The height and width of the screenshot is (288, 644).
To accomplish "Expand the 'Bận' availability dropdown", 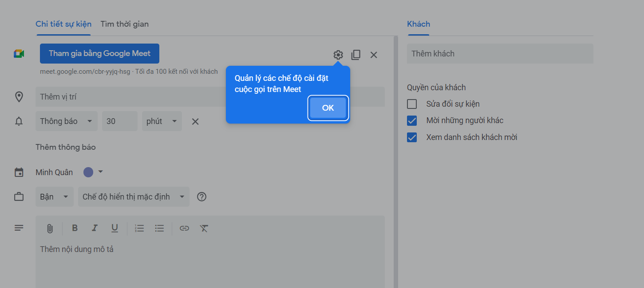I will tap(54, 197).
